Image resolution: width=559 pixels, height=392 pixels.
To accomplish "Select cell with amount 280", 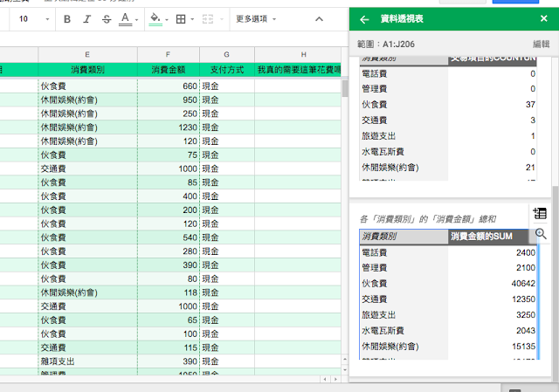I will pos(169,251).
